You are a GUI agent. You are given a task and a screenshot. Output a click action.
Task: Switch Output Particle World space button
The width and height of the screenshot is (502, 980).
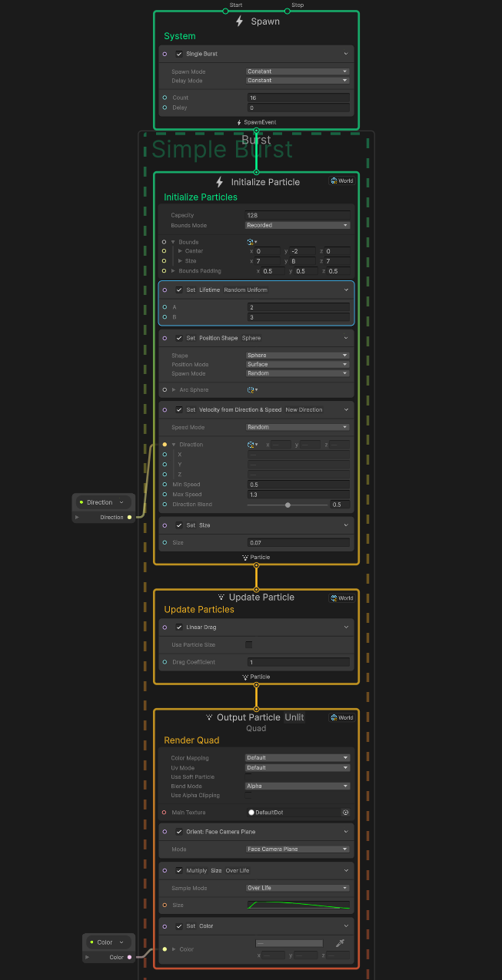(x=342, y=717)
